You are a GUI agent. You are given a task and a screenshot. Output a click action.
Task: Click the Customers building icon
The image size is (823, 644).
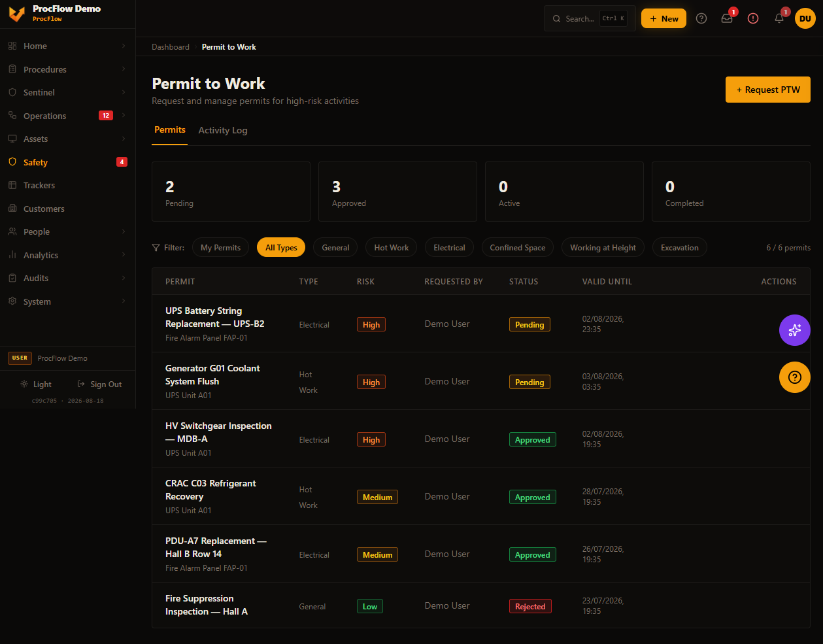tap(12, 209)
